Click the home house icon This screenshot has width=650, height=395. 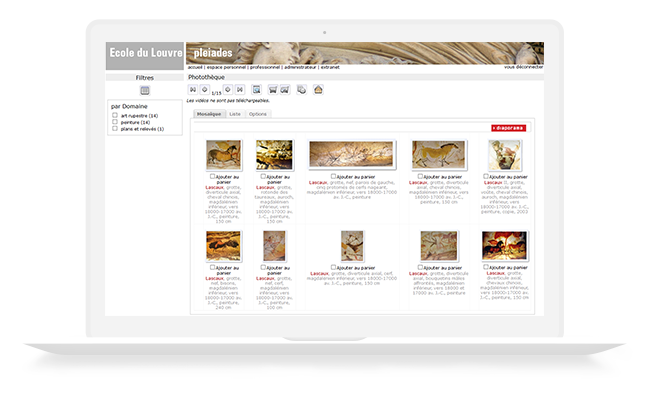click(x=318, y=90)
